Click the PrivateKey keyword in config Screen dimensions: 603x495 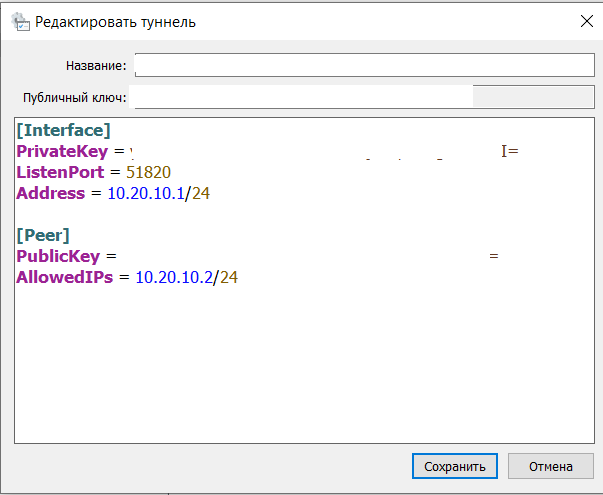click(x=62, y=151)
